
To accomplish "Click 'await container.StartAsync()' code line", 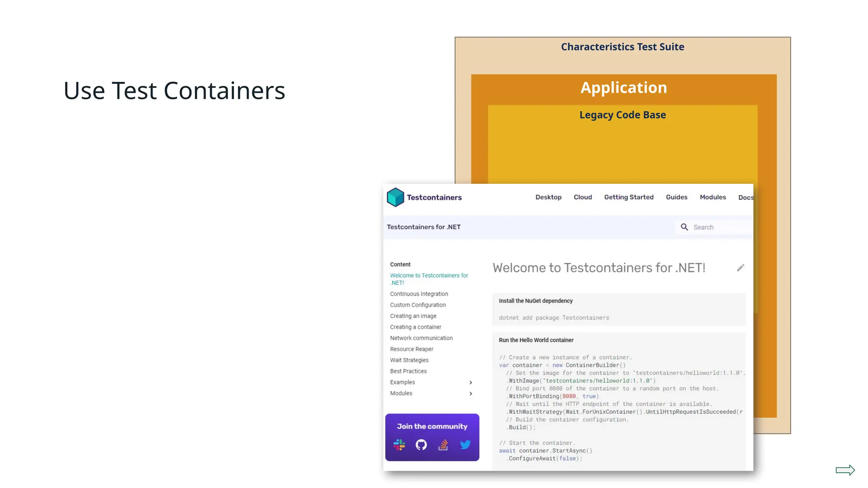I will point(545,451).
